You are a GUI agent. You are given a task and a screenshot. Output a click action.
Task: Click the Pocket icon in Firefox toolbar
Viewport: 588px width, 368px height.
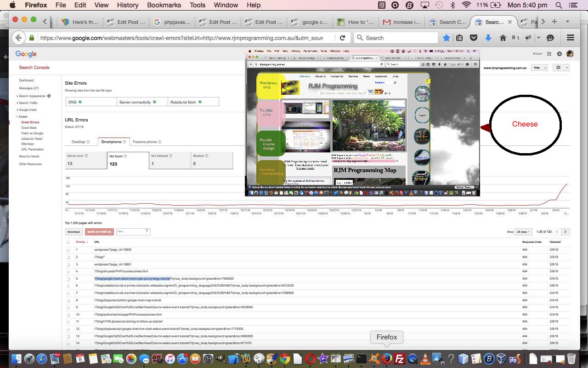(x=474, y=38)
